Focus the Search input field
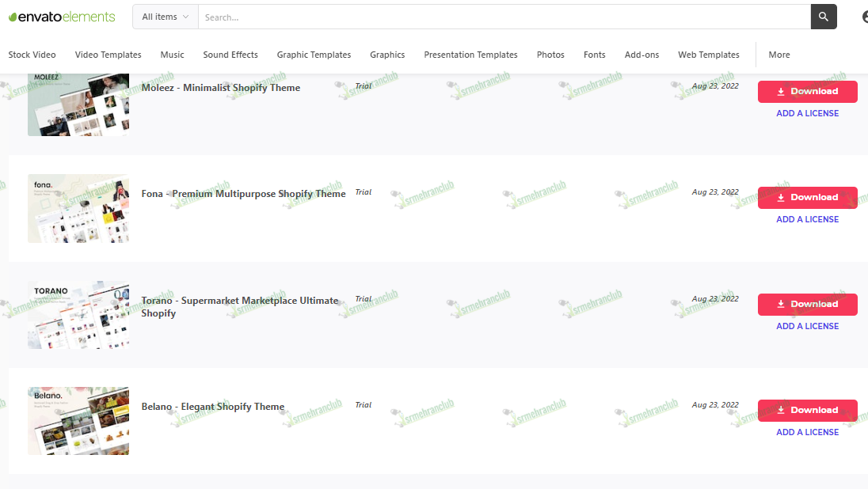 504,17
